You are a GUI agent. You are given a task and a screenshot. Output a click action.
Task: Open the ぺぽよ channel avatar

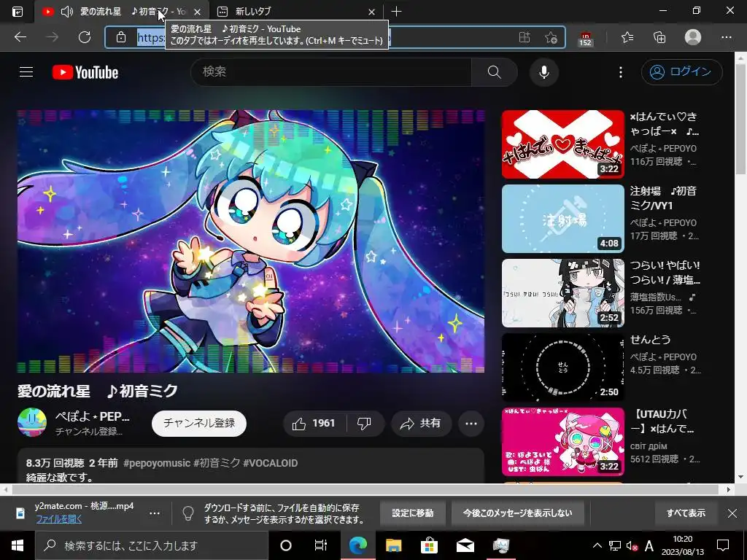[x=32, y=422]
